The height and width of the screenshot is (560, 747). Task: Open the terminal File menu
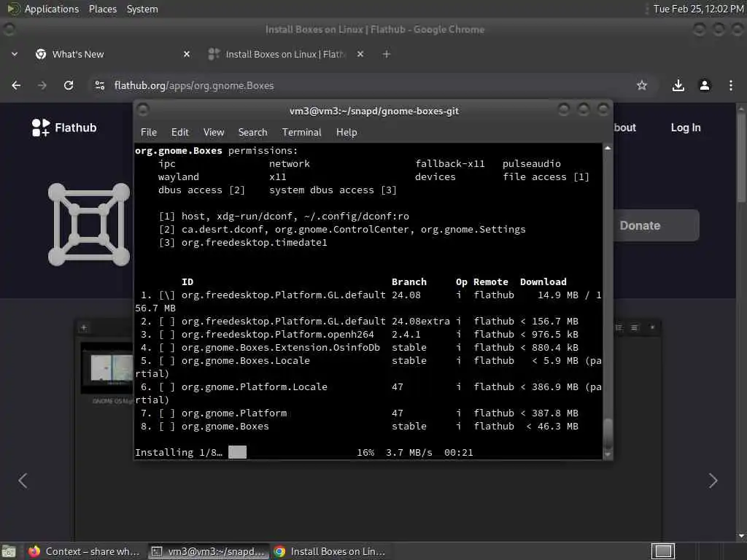[x=149, y=133]
